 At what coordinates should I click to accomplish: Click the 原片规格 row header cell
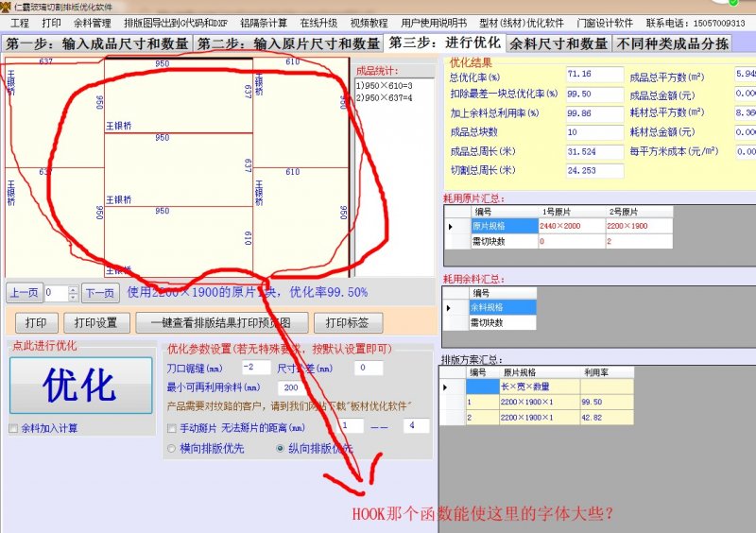(x=505, y=226)
